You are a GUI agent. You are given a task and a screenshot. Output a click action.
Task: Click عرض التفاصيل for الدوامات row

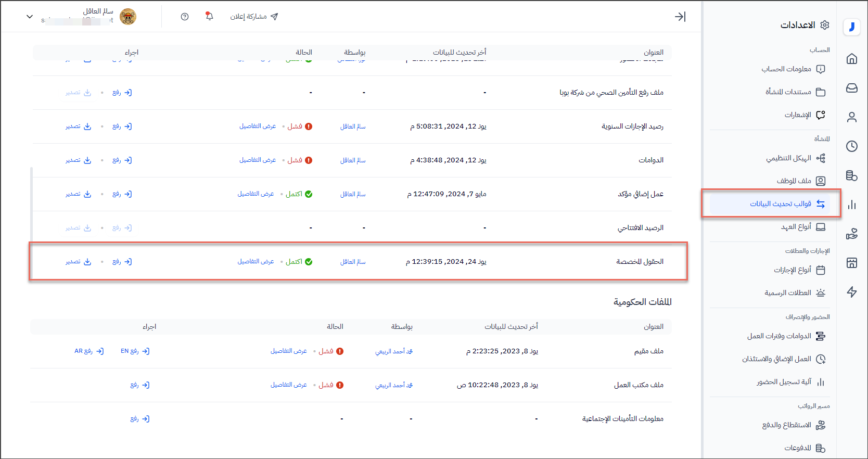coord(258,160)
